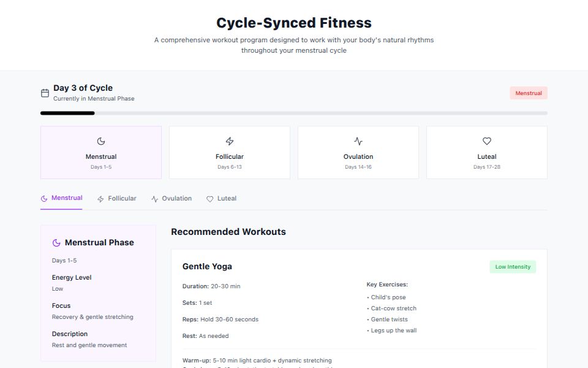Switch to the Ovulation tab
The width and height of the screenshot is (588, 368).
171,198
